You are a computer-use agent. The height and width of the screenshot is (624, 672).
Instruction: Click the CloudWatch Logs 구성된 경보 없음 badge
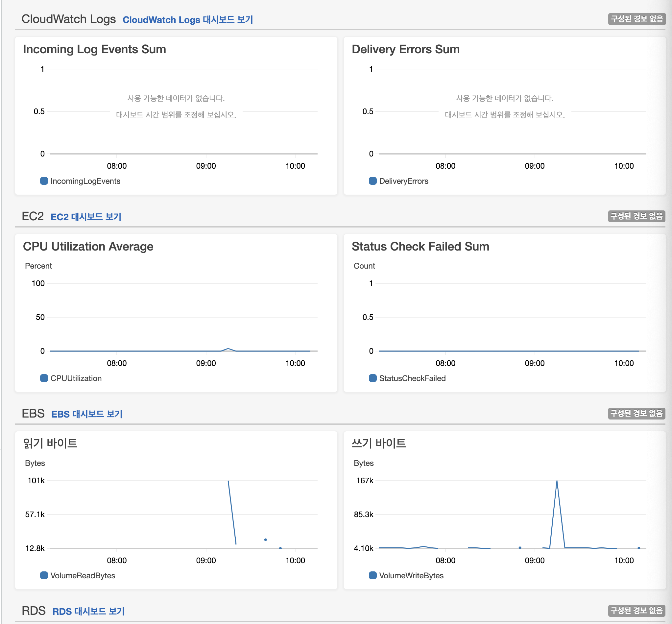click(636, 19)
